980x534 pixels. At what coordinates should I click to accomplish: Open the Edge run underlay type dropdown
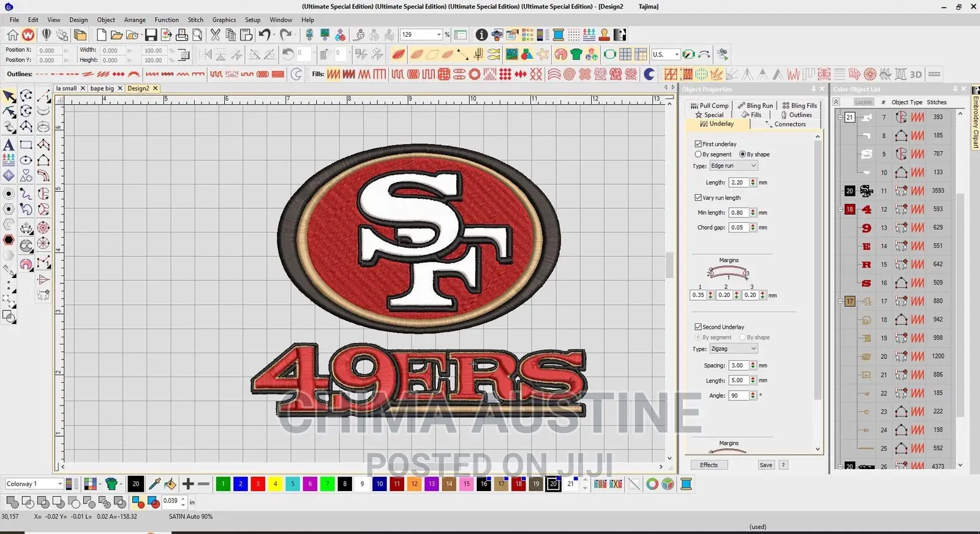coord(733,165)
